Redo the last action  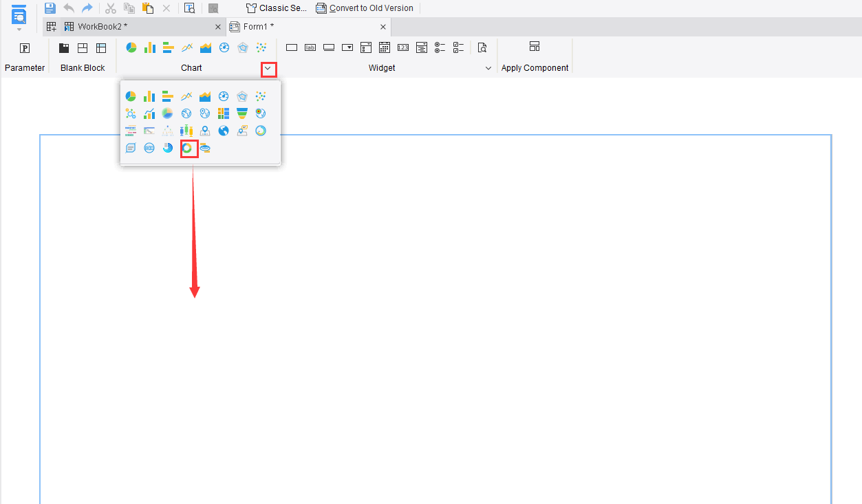coord(87,8)
